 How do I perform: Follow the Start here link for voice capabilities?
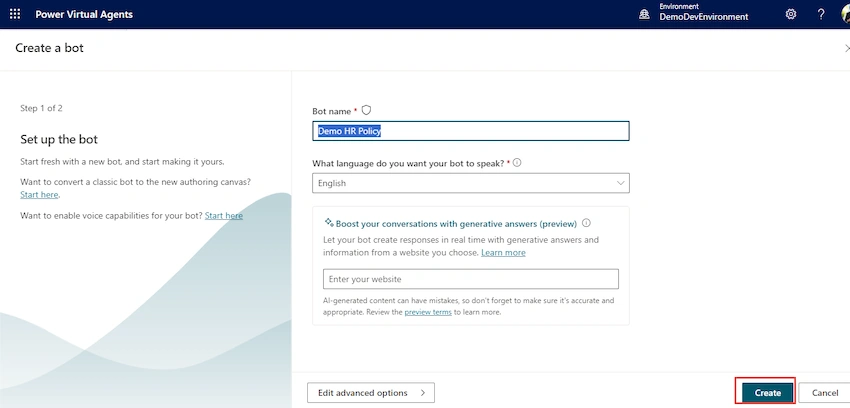224,216
